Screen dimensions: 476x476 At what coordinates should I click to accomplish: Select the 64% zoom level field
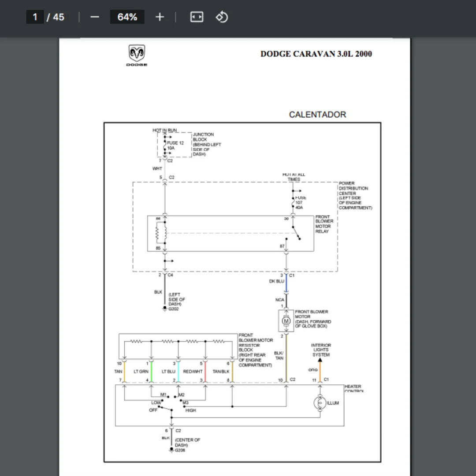click(127, 17)
